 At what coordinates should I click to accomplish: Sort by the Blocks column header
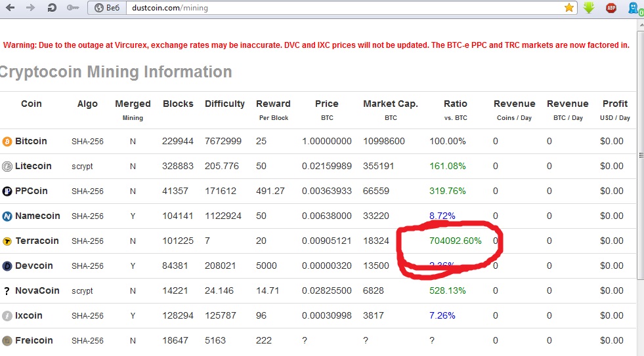click(178, 104)
